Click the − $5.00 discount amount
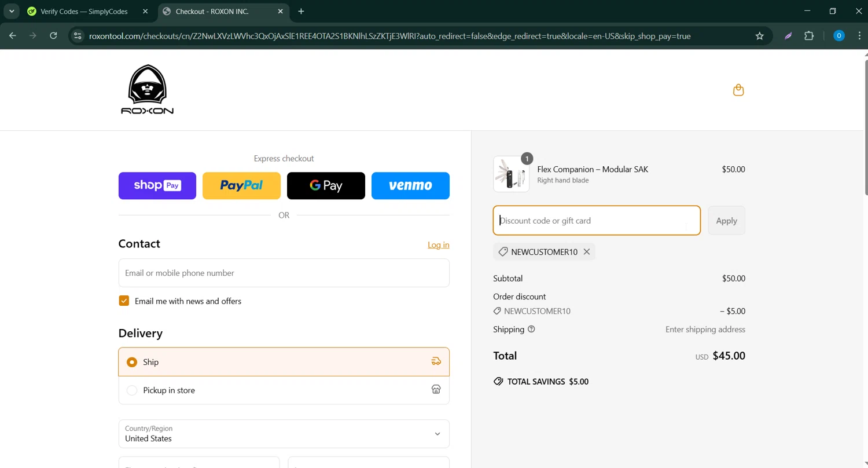The image size is (868, 468). point(733,311)
